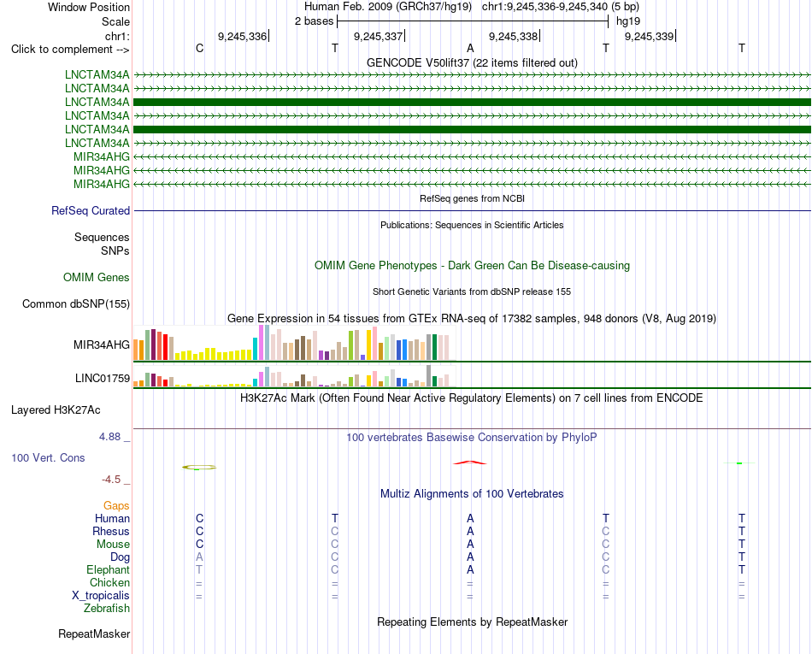Open the GTEx Gene Expression track title
The height and width of the screenshot is (654, 812).
472,319
